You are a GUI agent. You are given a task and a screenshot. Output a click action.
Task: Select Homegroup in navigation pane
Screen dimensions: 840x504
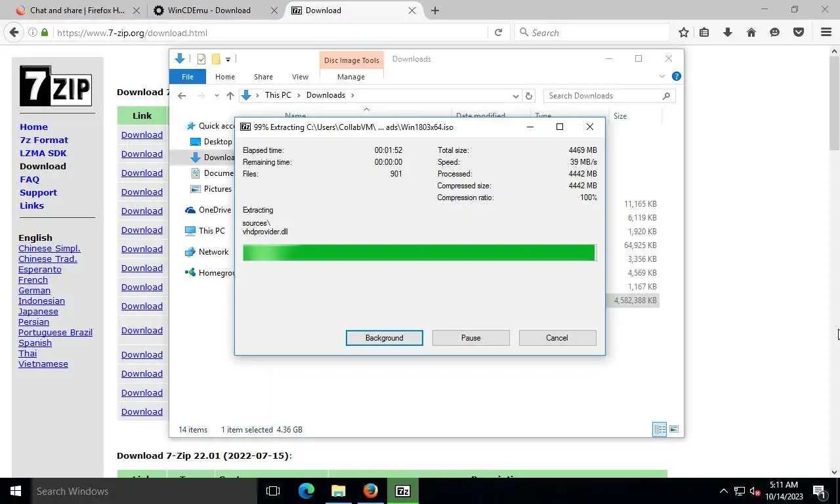(x=209, y=273)
